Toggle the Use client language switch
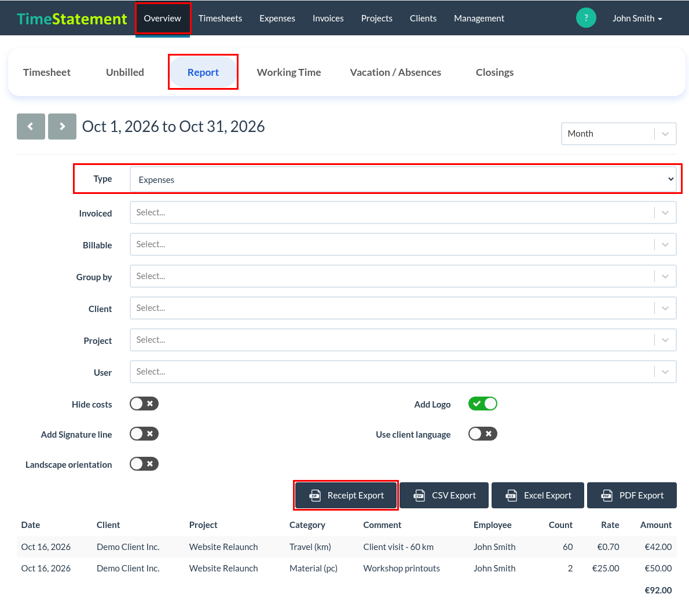 coord(482,434)
